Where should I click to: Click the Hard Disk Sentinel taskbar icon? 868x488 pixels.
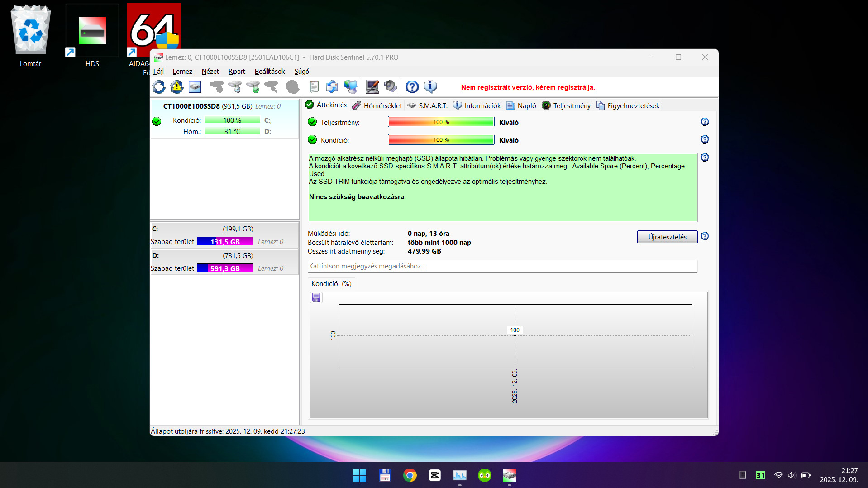point(510,475)
